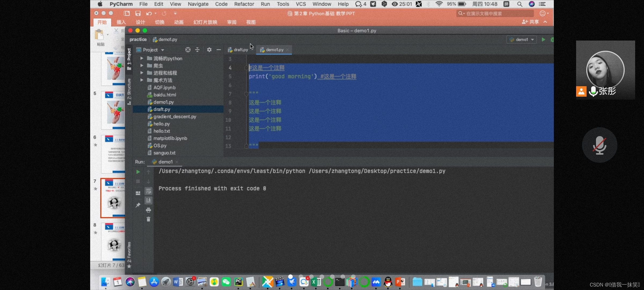Select hello.txt in the project tree

(162, 131)
